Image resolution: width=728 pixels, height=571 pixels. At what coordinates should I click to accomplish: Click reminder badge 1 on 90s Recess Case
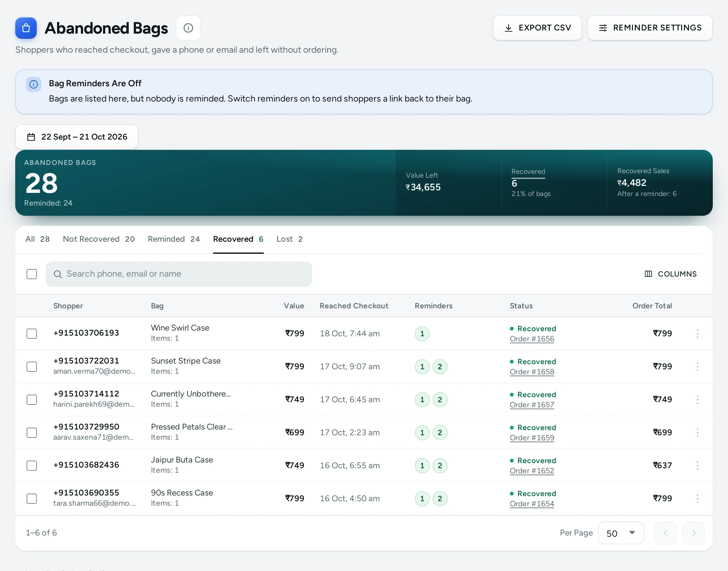click(422, 498)
